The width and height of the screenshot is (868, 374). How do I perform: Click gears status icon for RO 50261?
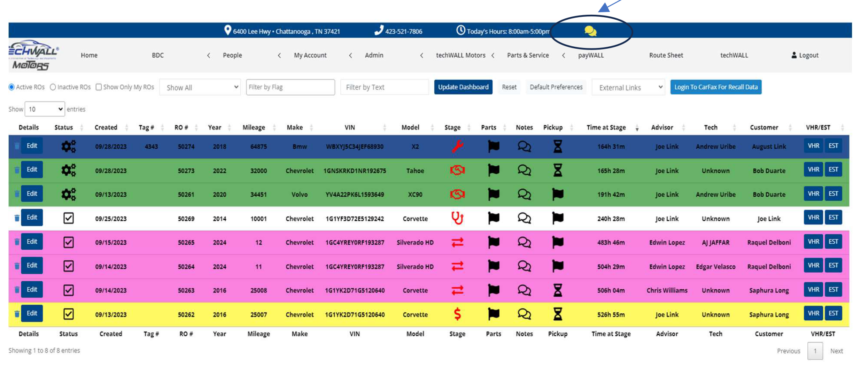coord(68,194)
